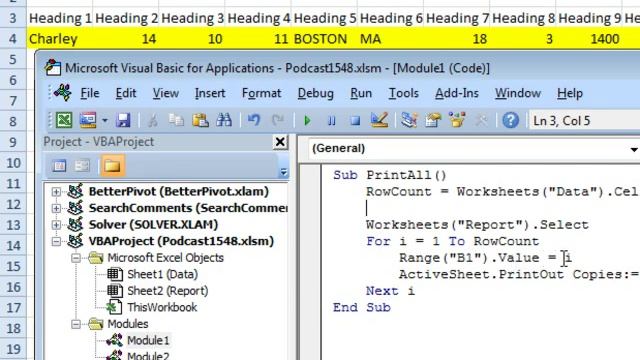The height and width of the screenshot is (360, 640).
Task: Click the VBA title bar icon
Action: coord(53,68)
